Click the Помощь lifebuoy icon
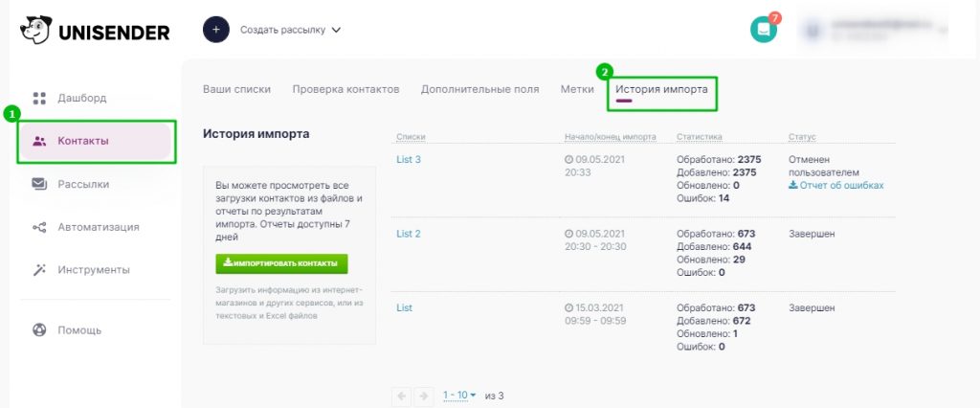Image resolution: width=980 pixels, height=408 pixels. point(39,329)
